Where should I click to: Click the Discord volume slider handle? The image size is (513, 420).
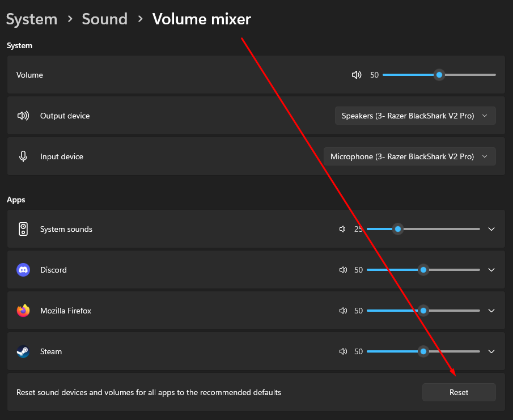[423, 270]
